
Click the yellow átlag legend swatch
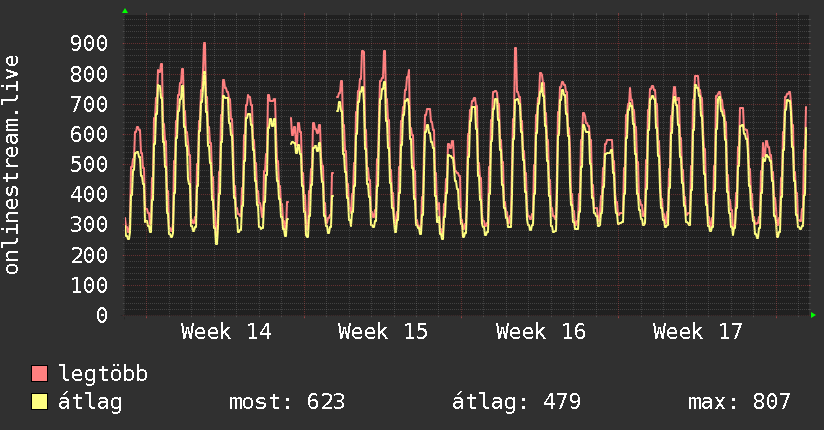pos(39,402)
